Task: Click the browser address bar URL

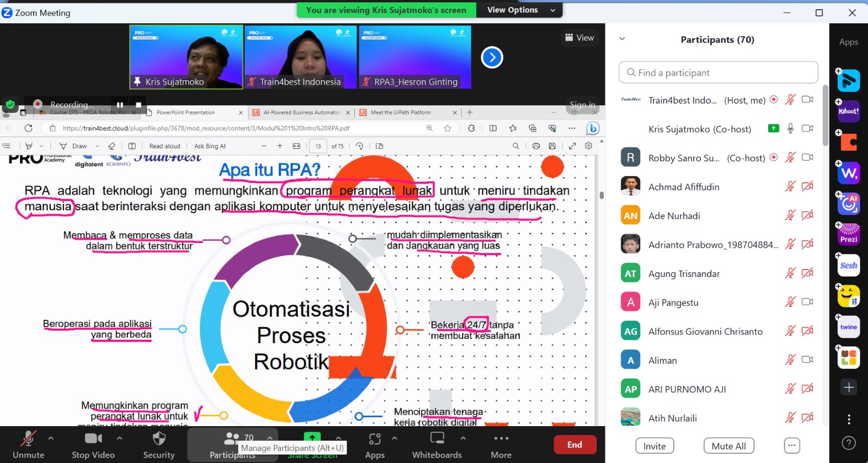Action: pos(206,128)
